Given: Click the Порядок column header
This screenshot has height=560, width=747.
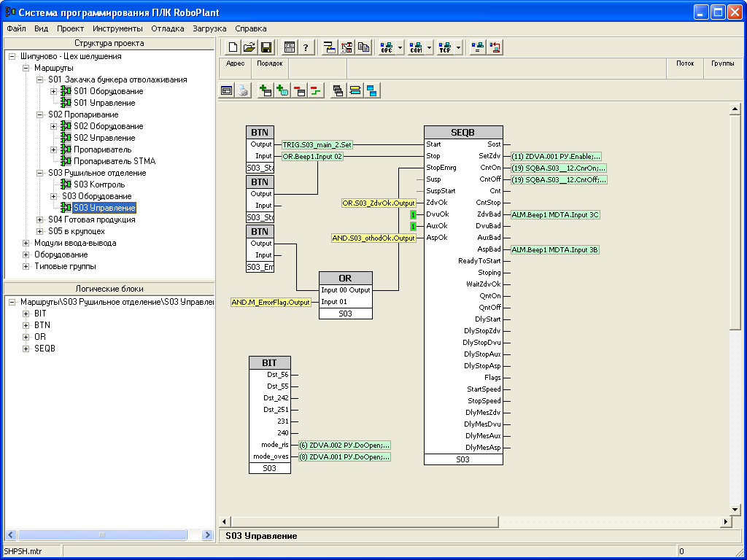Looking at the screenshot, I should 270,63.
